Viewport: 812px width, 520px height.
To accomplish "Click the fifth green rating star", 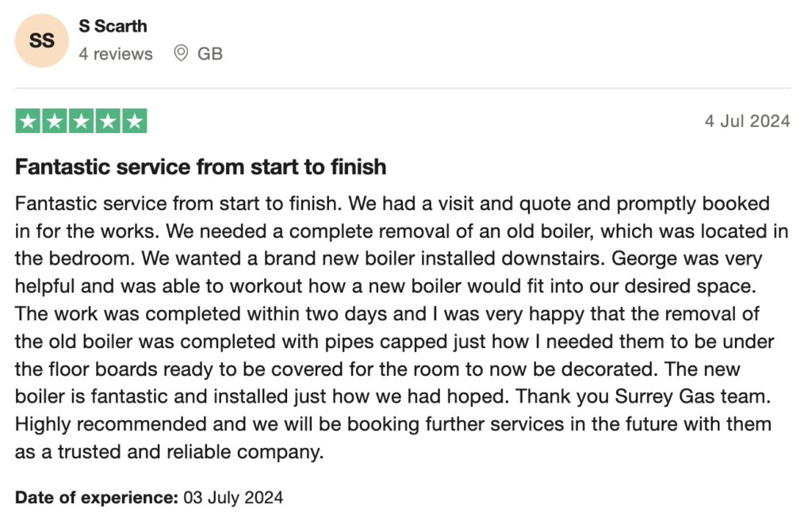I will [135, 121].
